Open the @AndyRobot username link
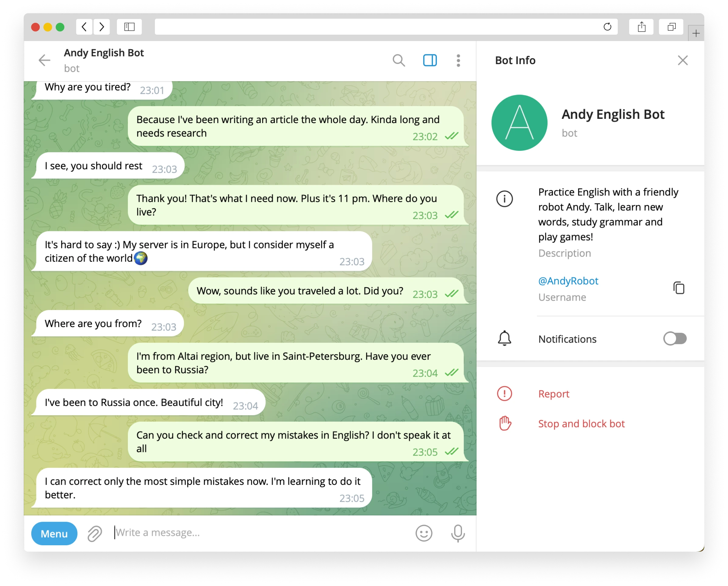 coord(568,281)
